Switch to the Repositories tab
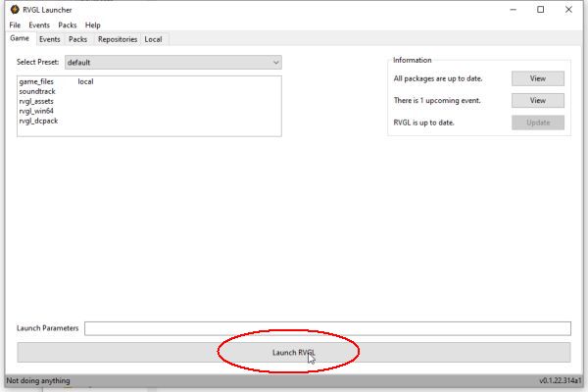Screen dimensions: 588x392 coord(118,39)
